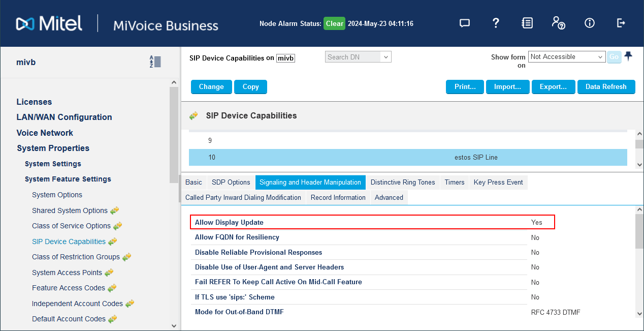Expand the Show form on dropdown
Image resolution: width=644 pixels, height=331 pixels.
pyautogui.click(x=567, y=57)
